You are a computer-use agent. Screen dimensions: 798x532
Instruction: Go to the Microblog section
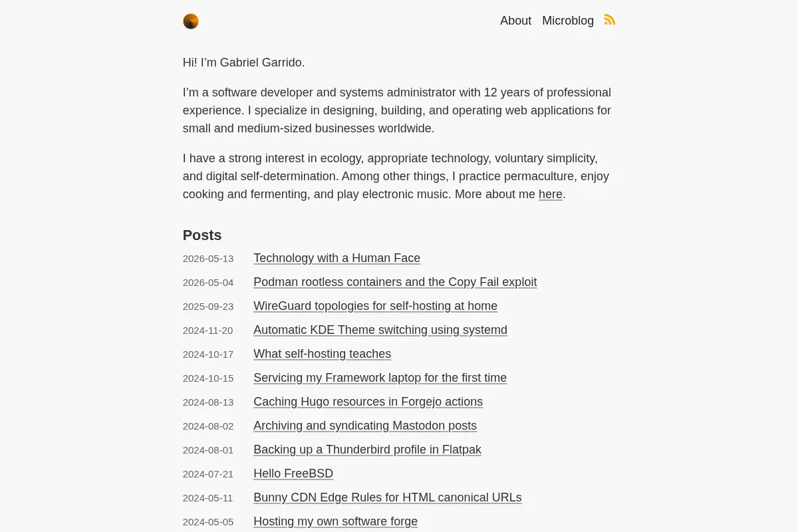click(x=568, y=21)
